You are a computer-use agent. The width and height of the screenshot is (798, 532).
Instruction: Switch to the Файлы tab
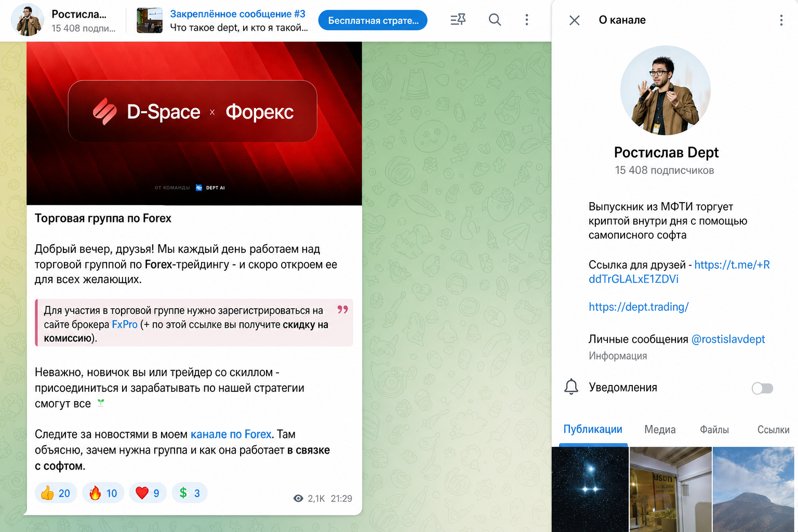coord(714,430)
